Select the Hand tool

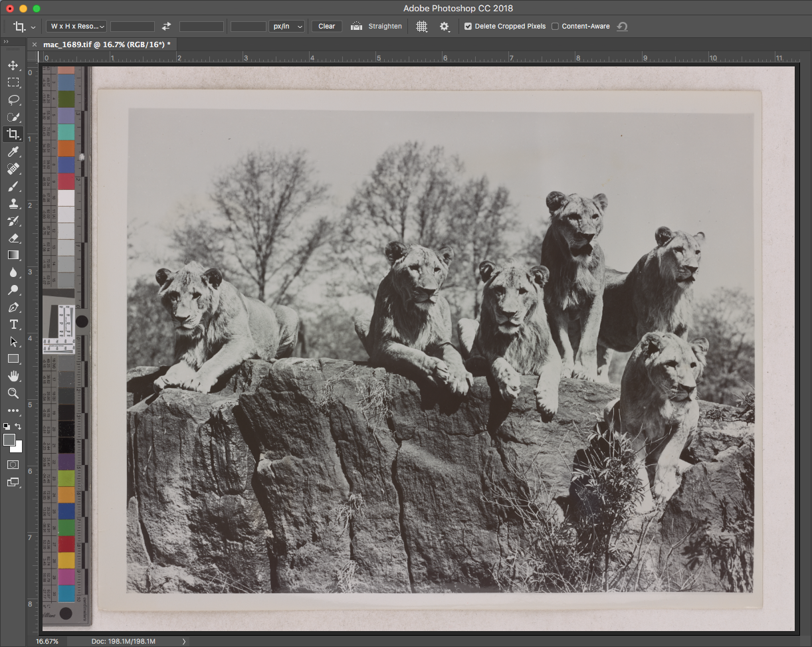(x=13, y=376)
